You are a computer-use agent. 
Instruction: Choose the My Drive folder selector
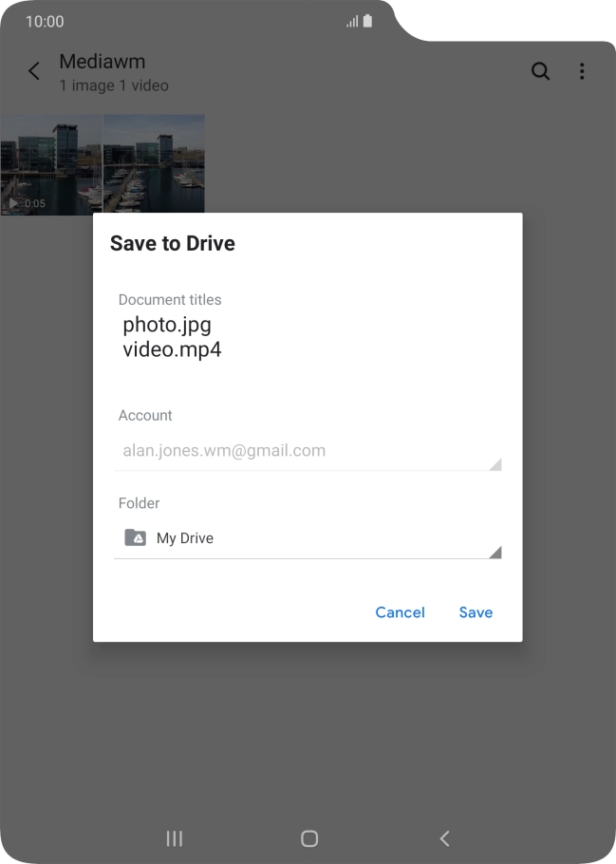click(x=307, y=538)
